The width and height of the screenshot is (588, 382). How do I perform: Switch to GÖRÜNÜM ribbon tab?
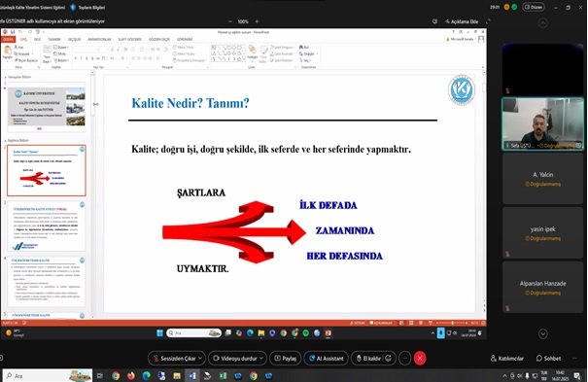185,39
